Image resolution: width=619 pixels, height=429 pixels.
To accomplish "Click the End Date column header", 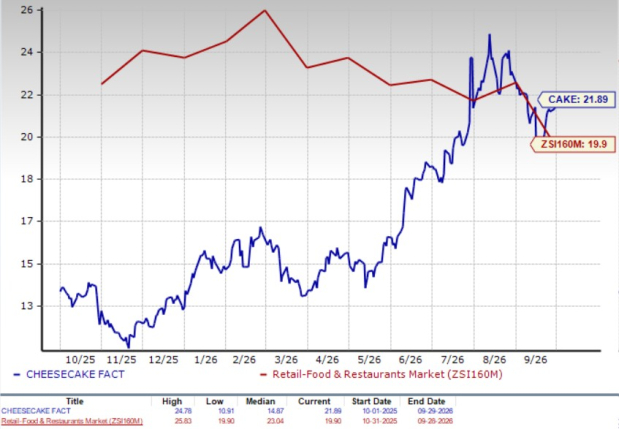I will tap(426, 401).
